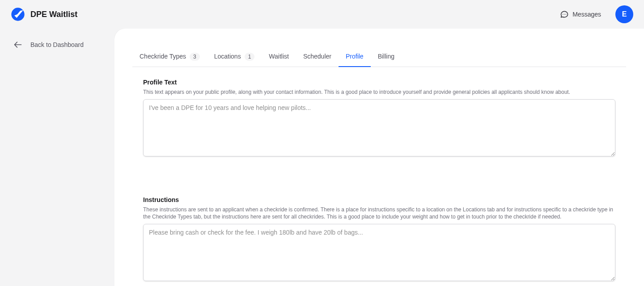Click the resize handle on Instructions text area
The width and height of the screenshot is (644, 286).
pyautogui.click(x=613, y=278)
